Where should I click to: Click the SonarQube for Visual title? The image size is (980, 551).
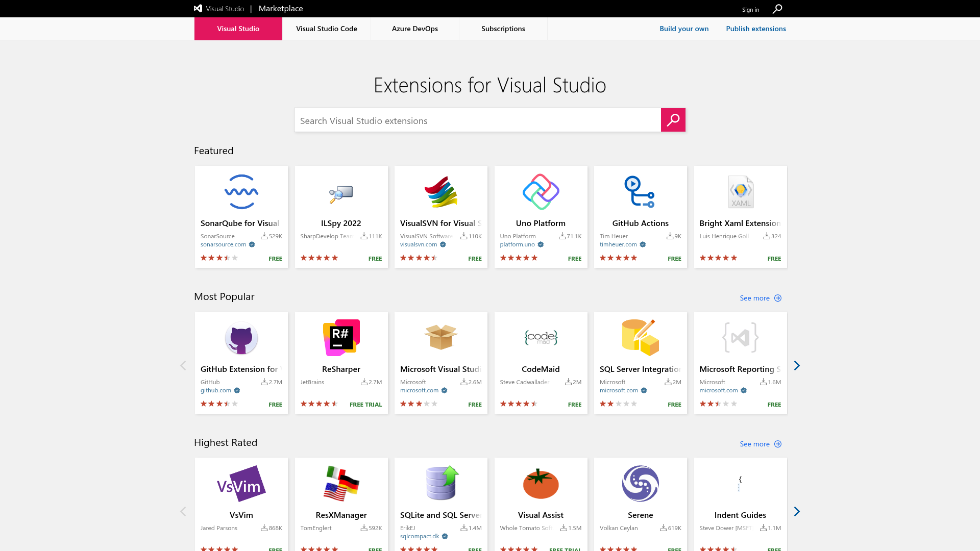240,223
